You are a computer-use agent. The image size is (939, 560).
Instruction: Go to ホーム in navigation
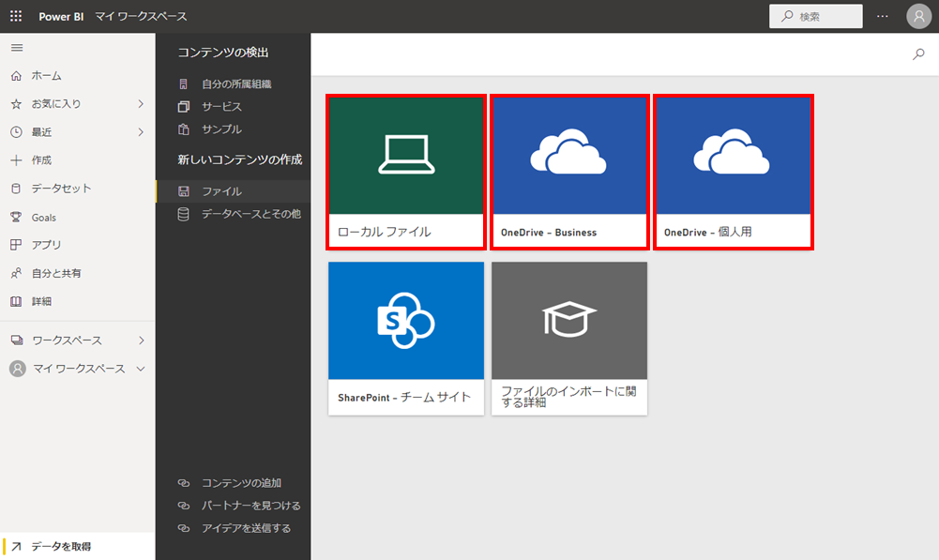[x=47, y=76]
